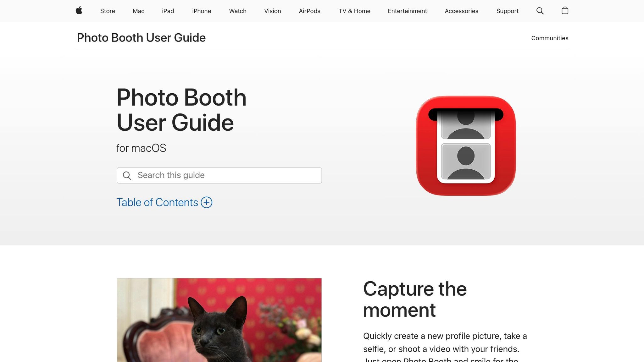The height and width of the screenshot is (362, 644).
Task: Open the search magnifier in navigation bar
Action: click(540, 11)
